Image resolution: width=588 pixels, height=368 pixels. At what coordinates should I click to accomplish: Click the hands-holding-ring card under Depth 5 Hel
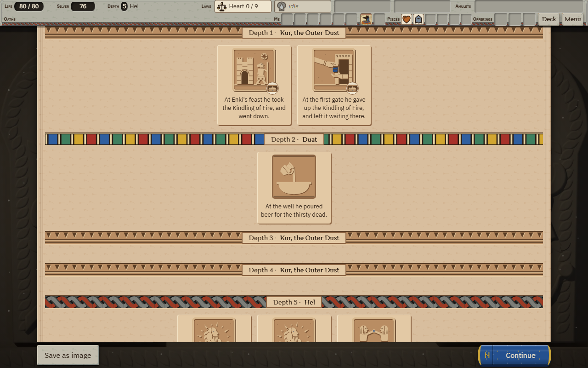click(374, 328)
